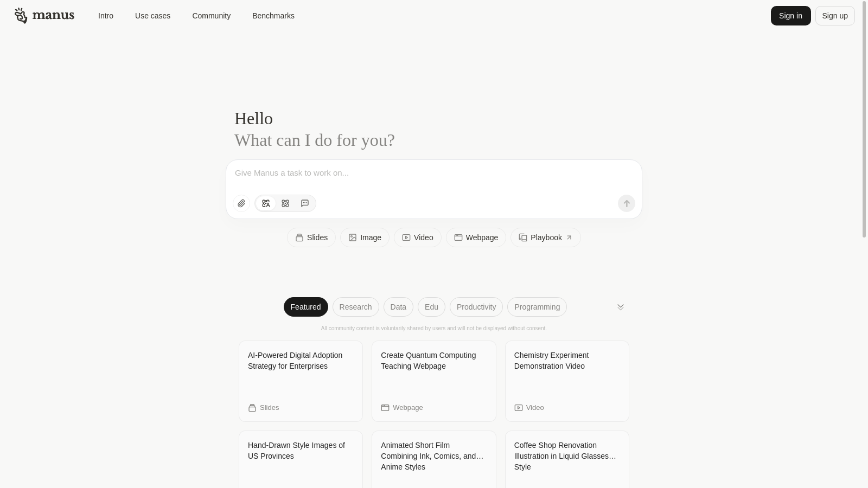This screenshot has height=488, width=868.
Task: Select the Programming category tab
Action: click(x=537, y=307)
